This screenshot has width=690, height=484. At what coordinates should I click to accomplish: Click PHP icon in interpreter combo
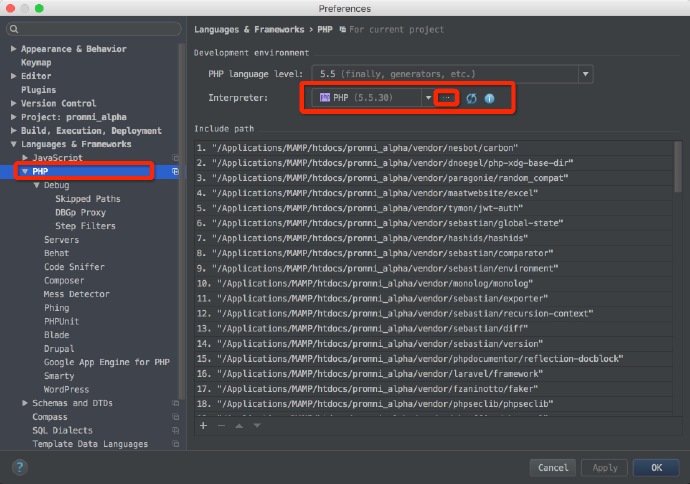[325, 98]
